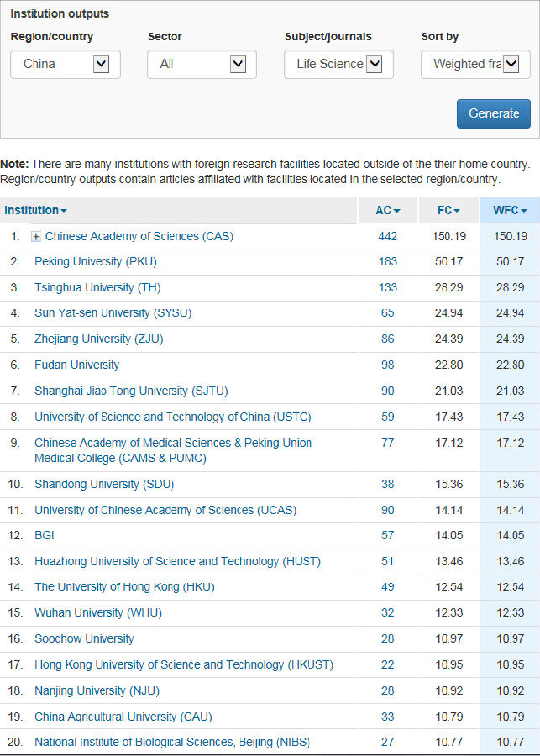Open Zhejiang University (ZJU) link
The height and width of the screenshot is (756, 540).
click(x=99, y=339)
